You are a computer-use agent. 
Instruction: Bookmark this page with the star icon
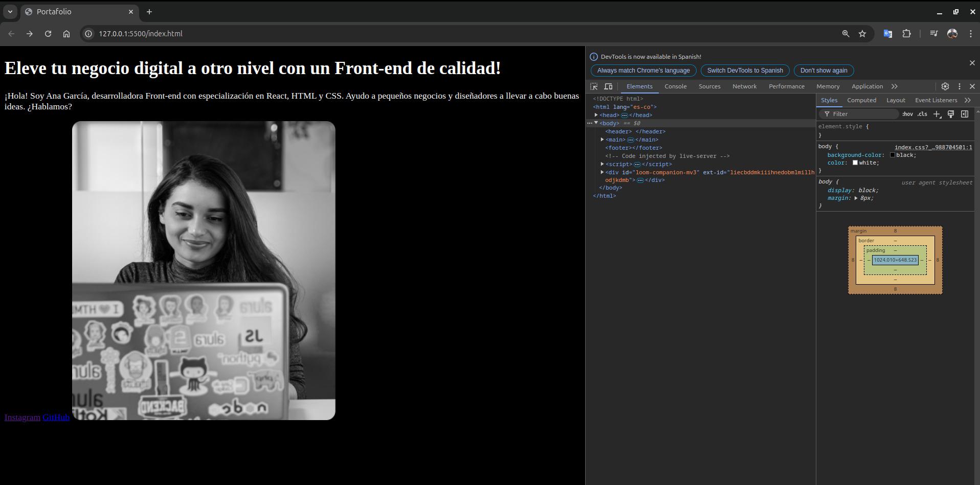click(x=862, y=34)
